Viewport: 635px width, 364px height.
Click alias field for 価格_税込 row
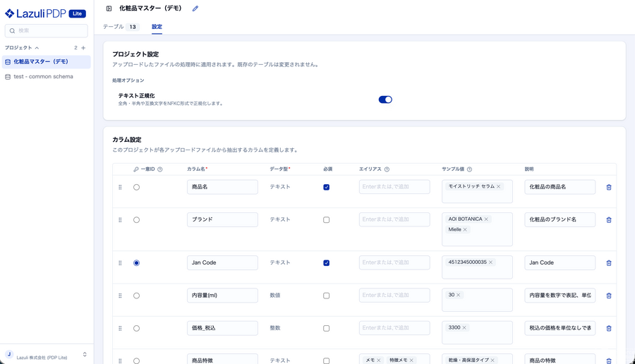pos(394,328)
